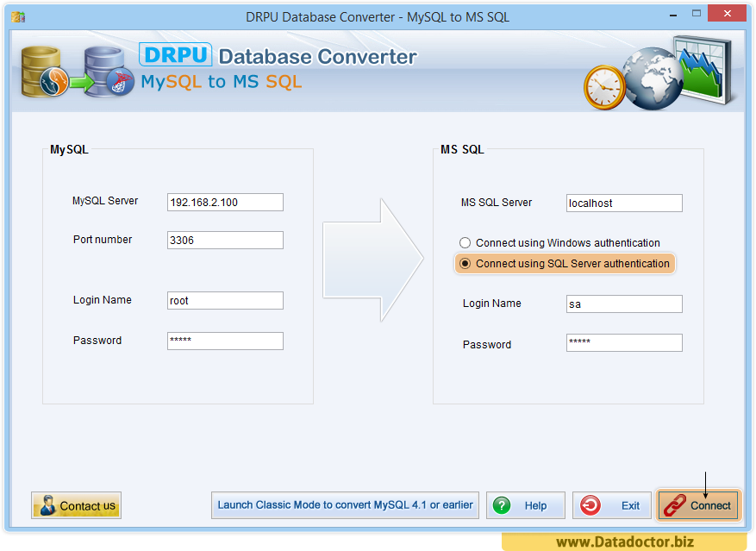Close the Database Converter window

point(727,14)
